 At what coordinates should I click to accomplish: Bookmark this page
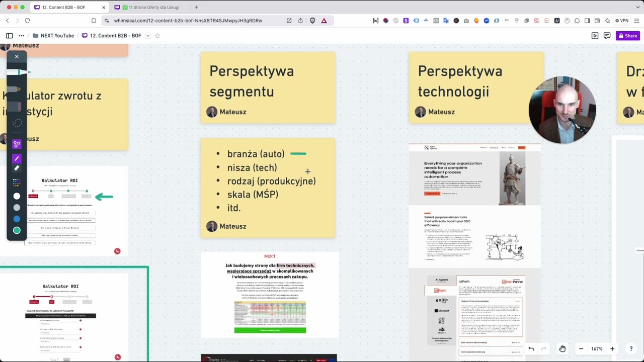click(94, 21)
